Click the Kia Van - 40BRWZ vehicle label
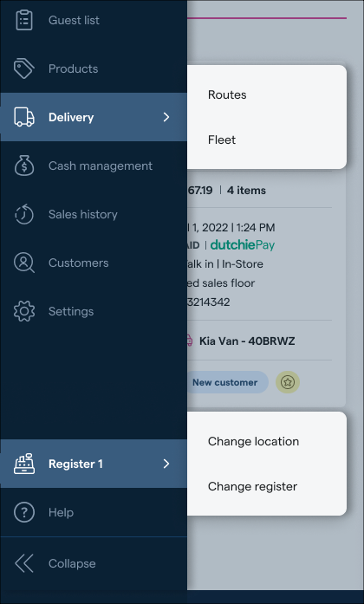364x604 pixels. click(x=247, y=341)
